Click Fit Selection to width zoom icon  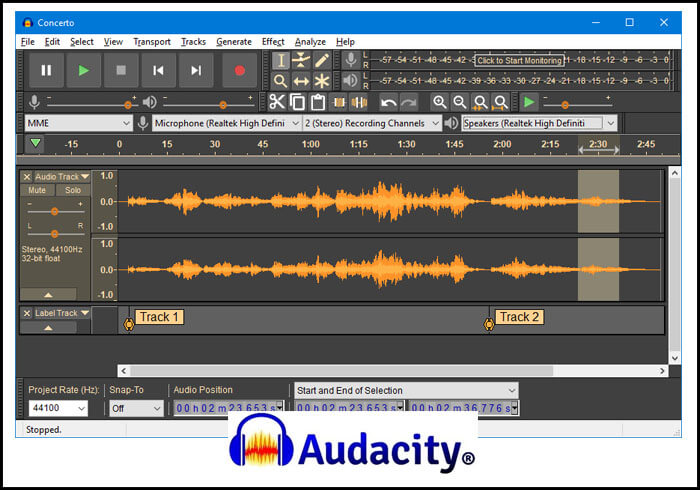pyautogui.click(x=480, y=102)
